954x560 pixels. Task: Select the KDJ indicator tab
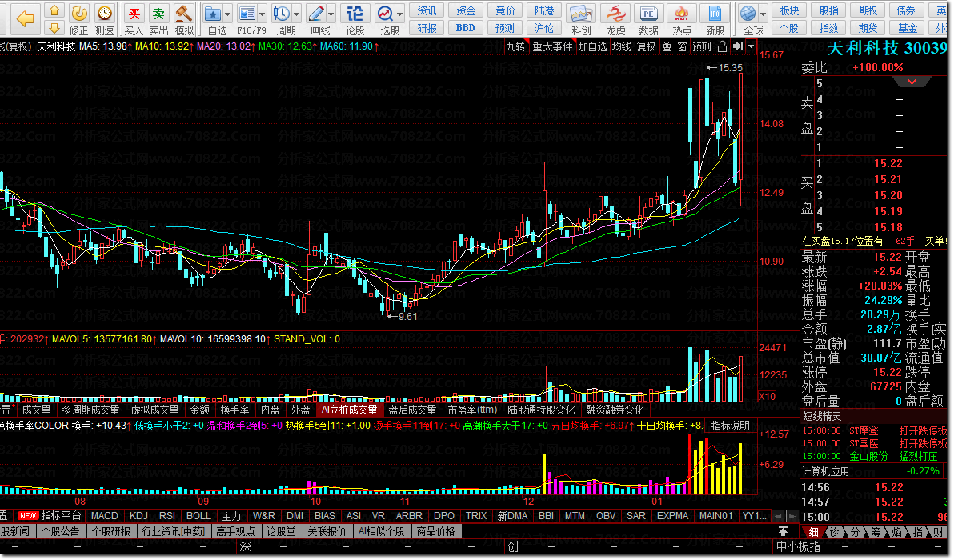138,516
